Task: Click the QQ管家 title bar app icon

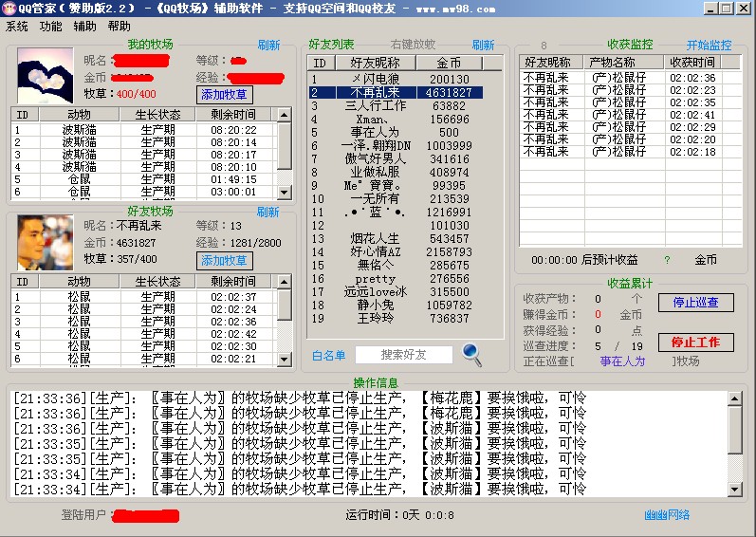Action: 9,9
